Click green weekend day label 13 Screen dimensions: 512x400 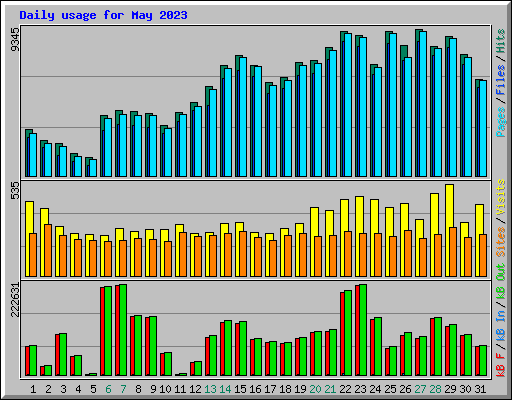pyautogui.click(x=210, y=389)
